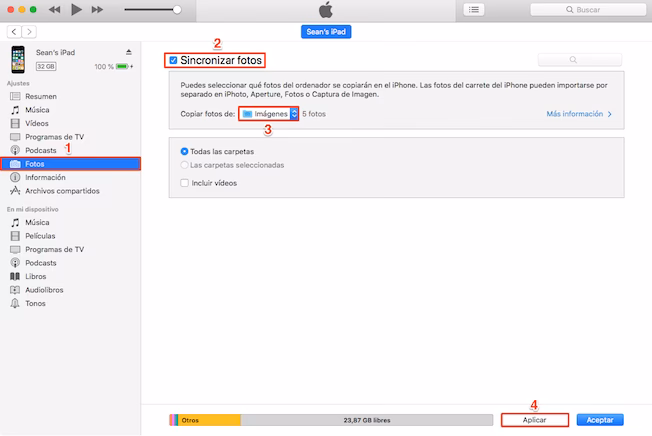
Task: Go back with the left arrow
Action: pyautogui.click(x=14, y=32)
